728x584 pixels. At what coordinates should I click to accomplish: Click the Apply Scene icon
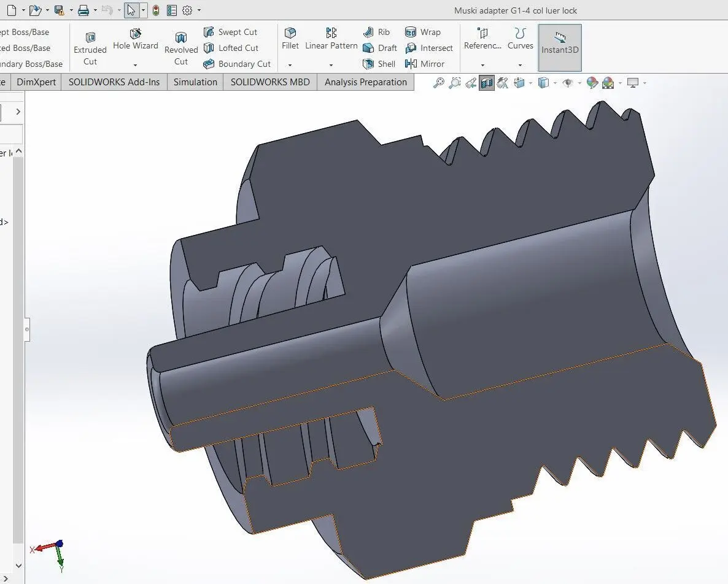pyautogui.click(x=608, y=83)
